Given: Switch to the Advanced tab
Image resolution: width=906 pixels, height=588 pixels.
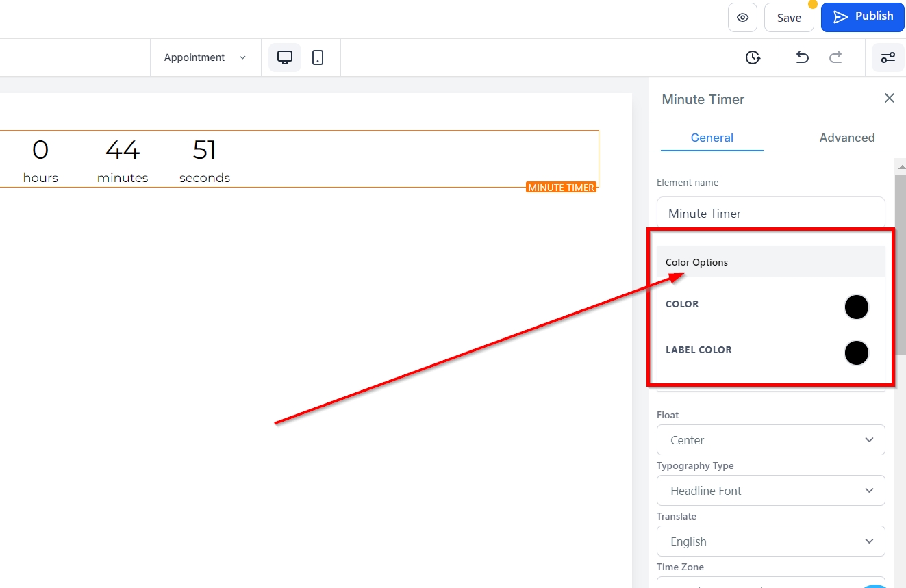Looking at the screenshot, I should [x=846, y=138].
